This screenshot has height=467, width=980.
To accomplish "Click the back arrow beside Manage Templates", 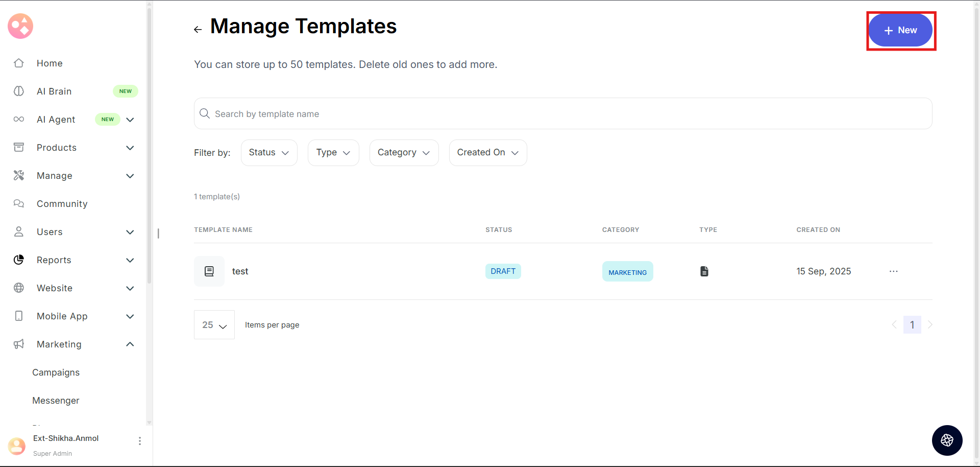I will coord(198,30).
